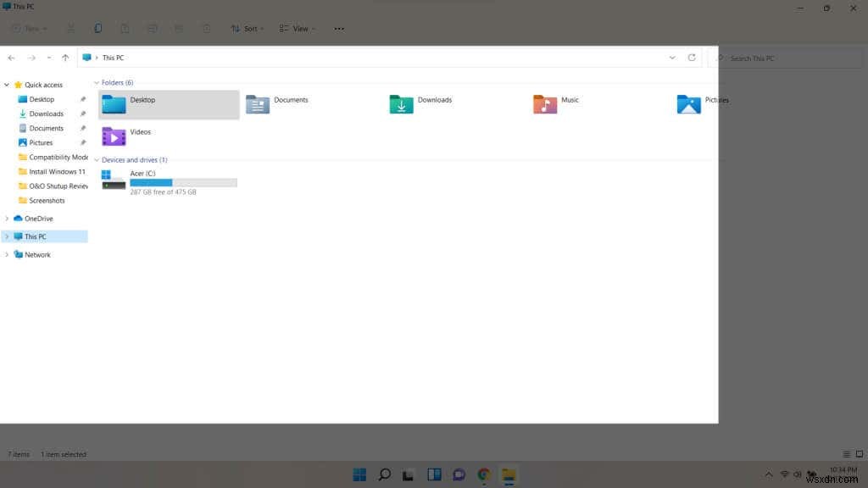Click the Refresh button in the address bar
The height and width of the screenshot is (488, 868).
(692, 57)
